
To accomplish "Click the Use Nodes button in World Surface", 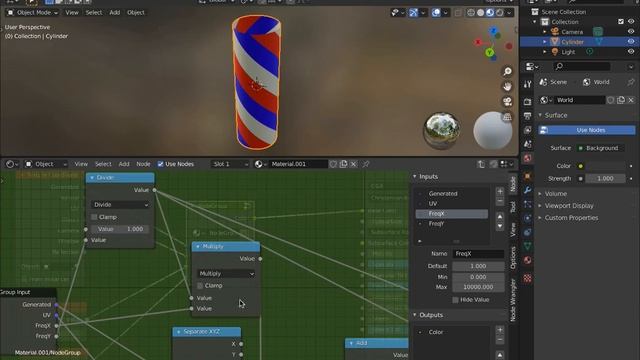I will pos(586,130).
